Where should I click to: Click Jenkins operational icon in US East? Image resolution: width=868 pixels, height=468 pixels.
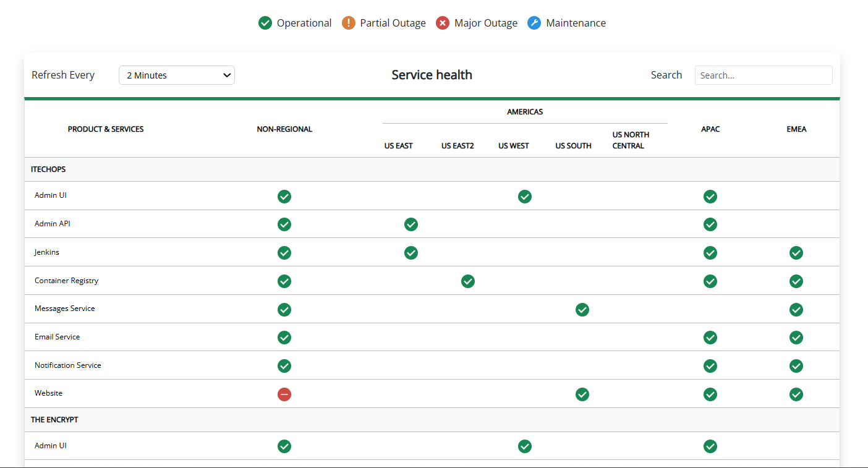[411, 253]
